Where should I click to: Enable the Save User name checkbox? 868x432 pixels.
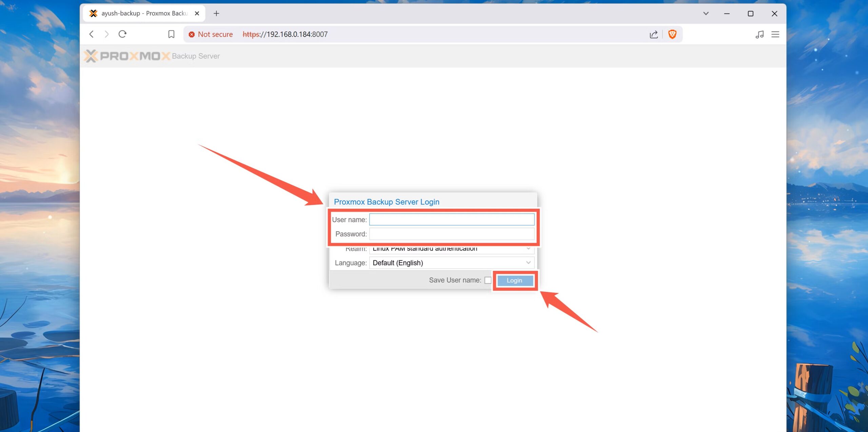point(488,280)
